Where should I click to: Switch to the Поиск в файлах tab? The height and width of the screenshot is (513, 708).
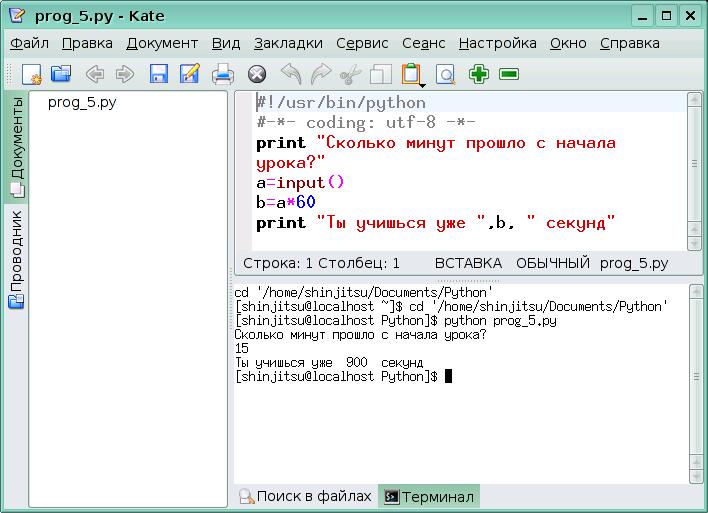click(304, 496)
